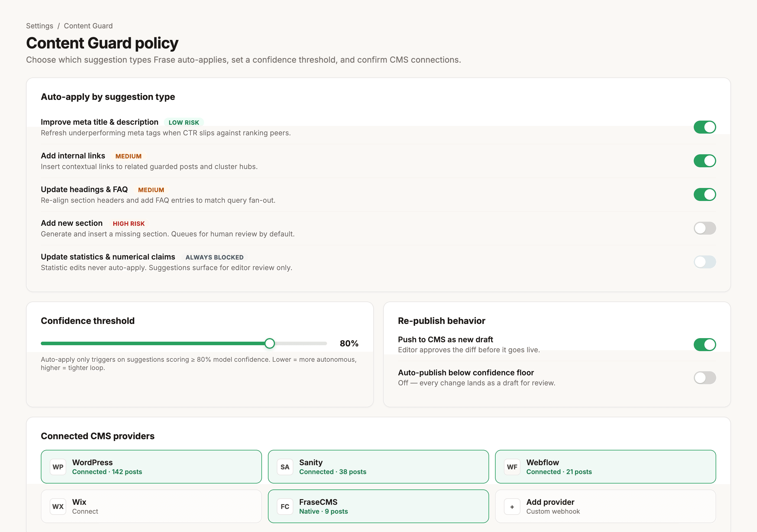Disable Update headings & FAQ
The height and width of the screenshot is (532, 757).
(x=705, y=194)
